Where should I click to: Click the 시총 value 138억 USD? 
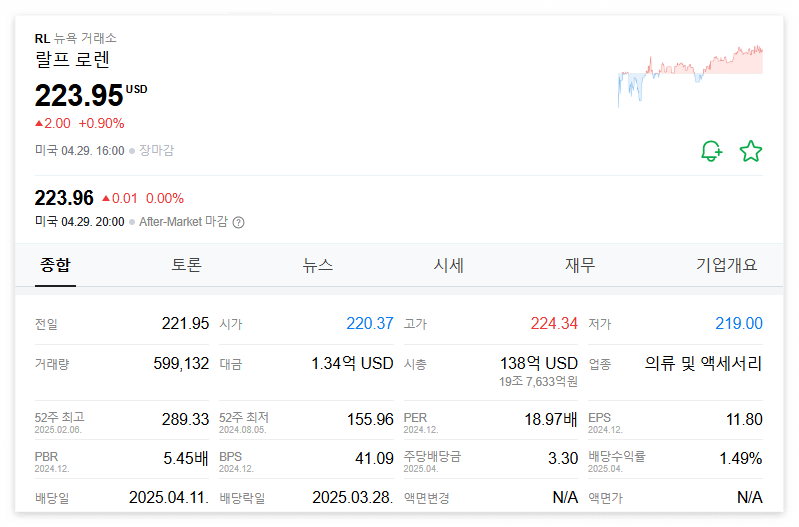coord(539,363)
